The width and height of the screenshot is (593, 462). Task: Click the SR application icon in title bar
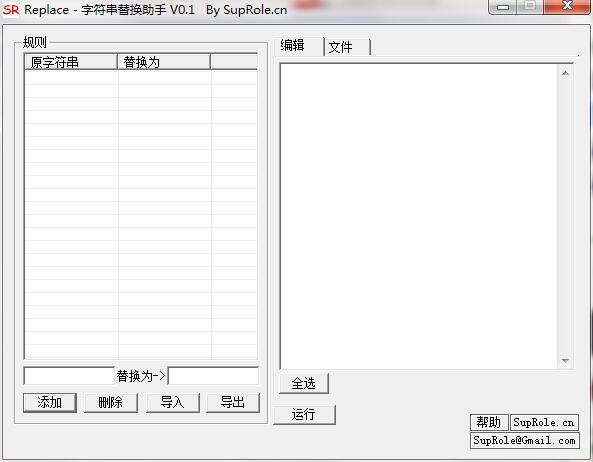[11, 9]
